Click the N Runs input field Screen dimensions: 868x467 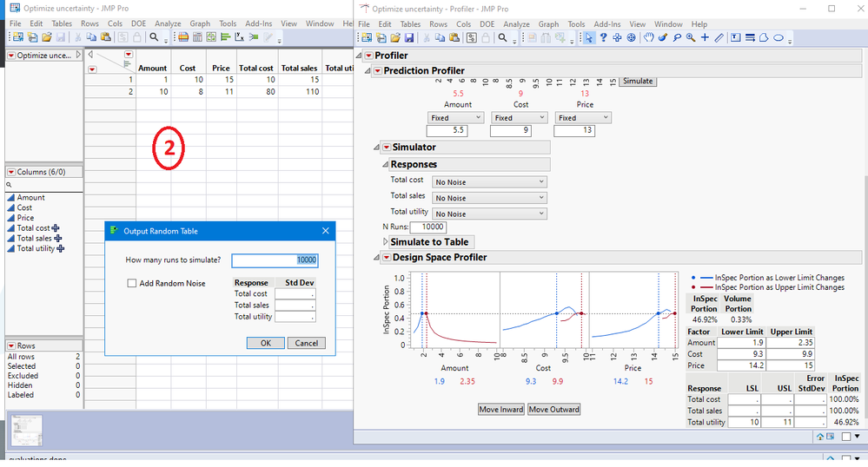pos(427,227)
